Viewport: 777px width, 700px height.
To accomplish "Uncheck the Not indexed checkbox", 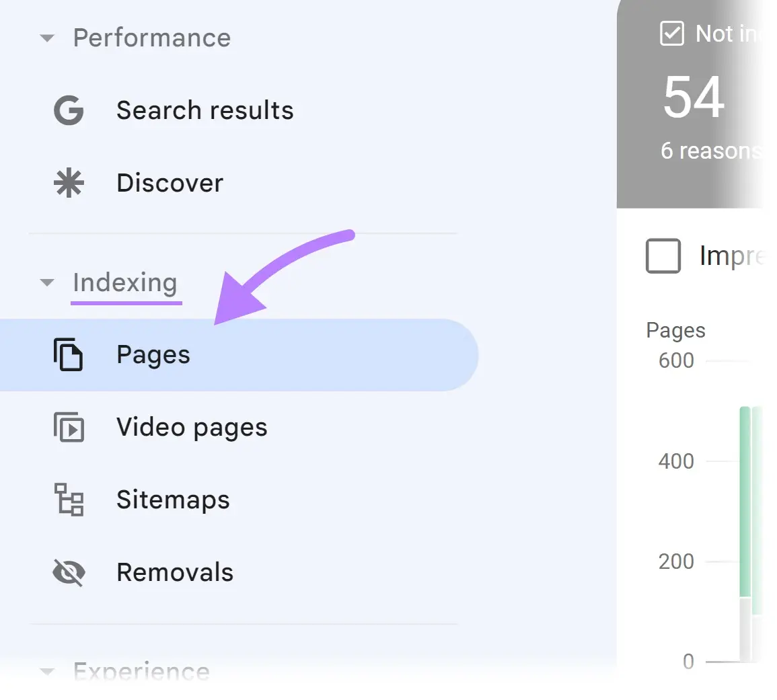I will point(671,34).
